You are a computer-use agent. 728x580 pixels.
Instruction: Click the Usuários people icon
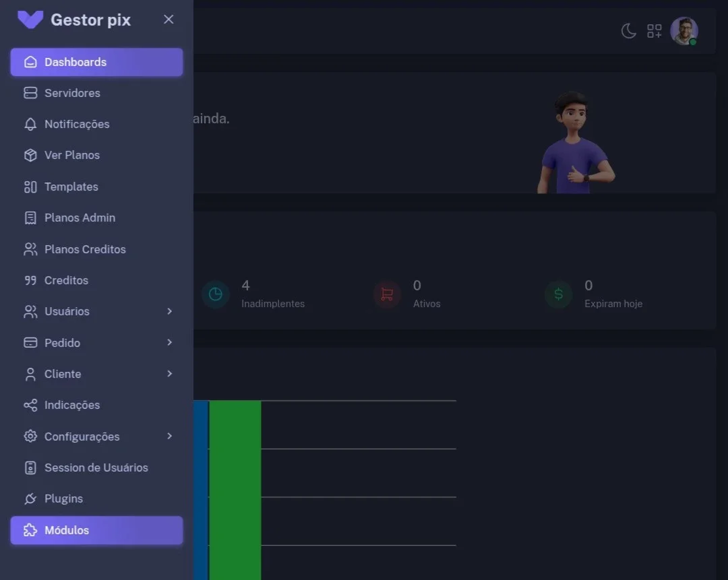[30, 312]
